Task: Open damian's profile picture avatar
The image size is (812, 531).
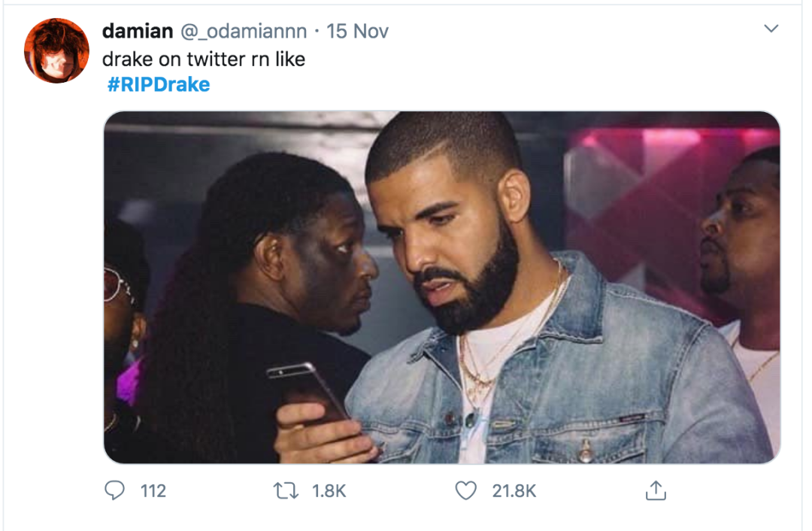Action: 57,50
